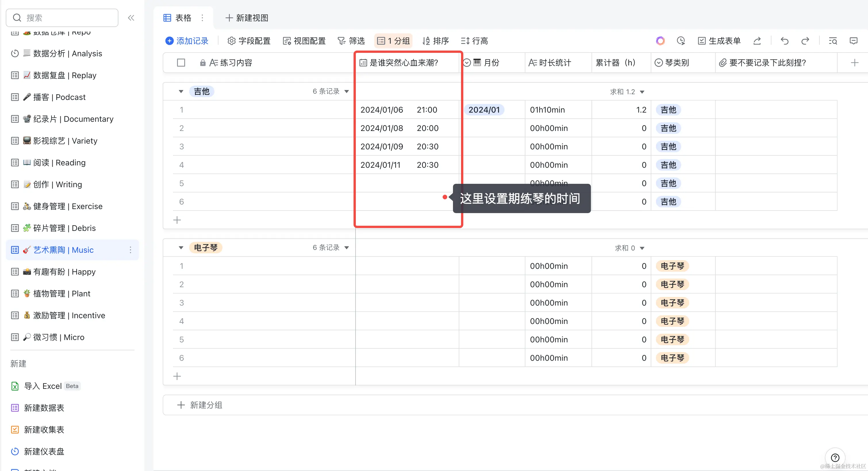Open the help question mark button
The height and width of the screenshot is (471, 868).
(835, 458)
